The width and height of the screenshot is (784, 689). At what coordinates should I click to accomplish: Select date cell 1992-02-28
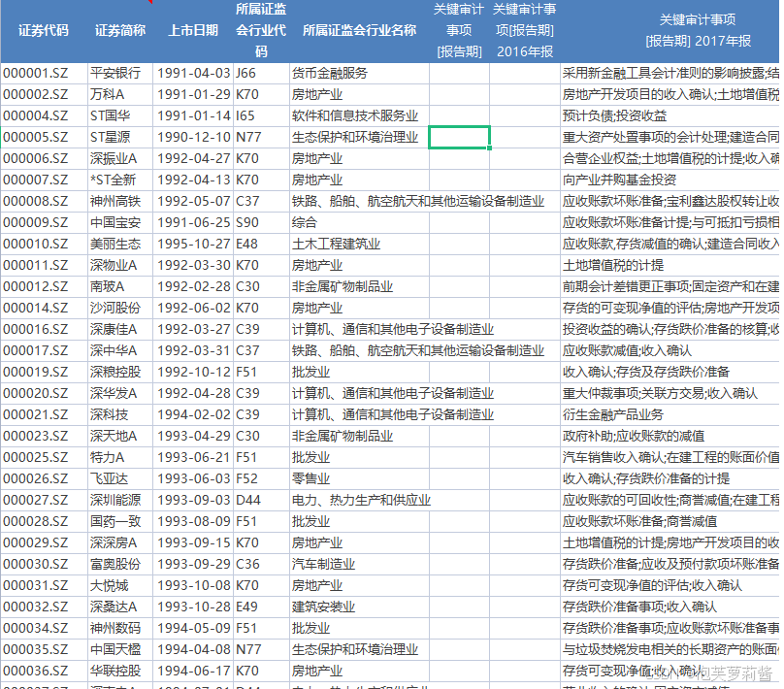[193, 286]
